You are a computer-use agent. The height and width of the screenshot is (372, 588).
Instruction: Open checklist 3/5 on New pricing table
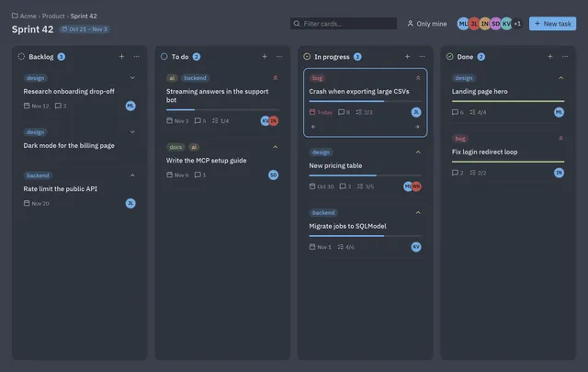coord(366,186)
